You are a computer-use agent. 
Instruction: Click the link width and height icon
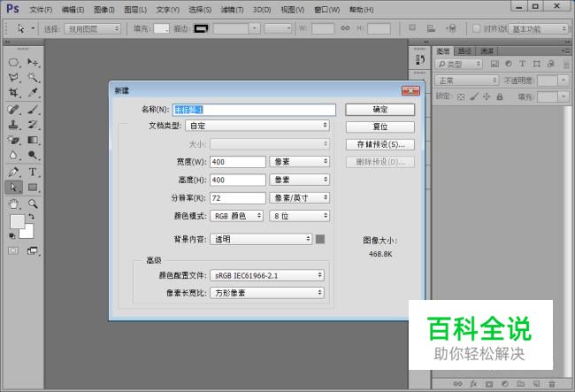point(345,27)
